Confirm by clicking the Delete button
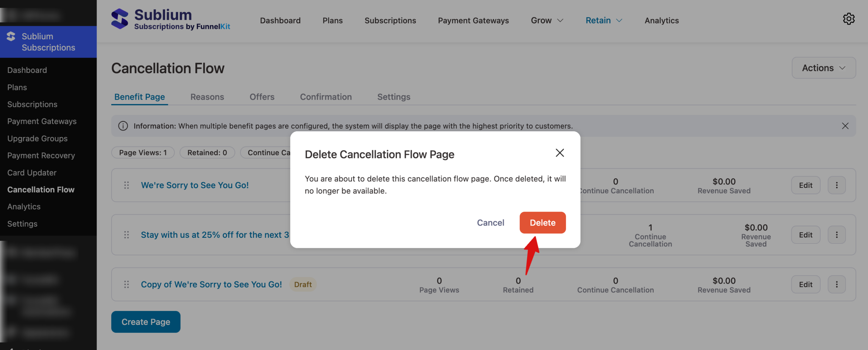The image size is (868, 350). [x=542, y=223]
